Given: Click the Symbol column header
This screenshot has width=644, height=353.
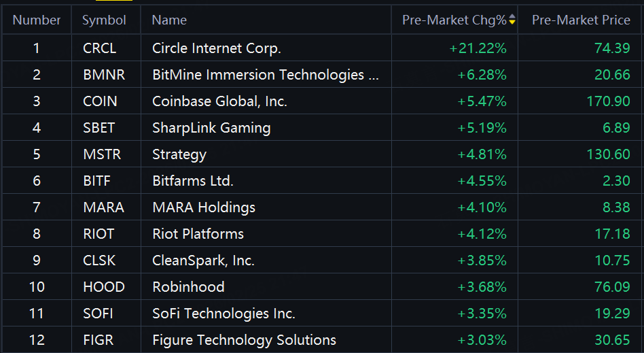Looking at the screenshot, I should pyautogui.click(x=104, y=20).
